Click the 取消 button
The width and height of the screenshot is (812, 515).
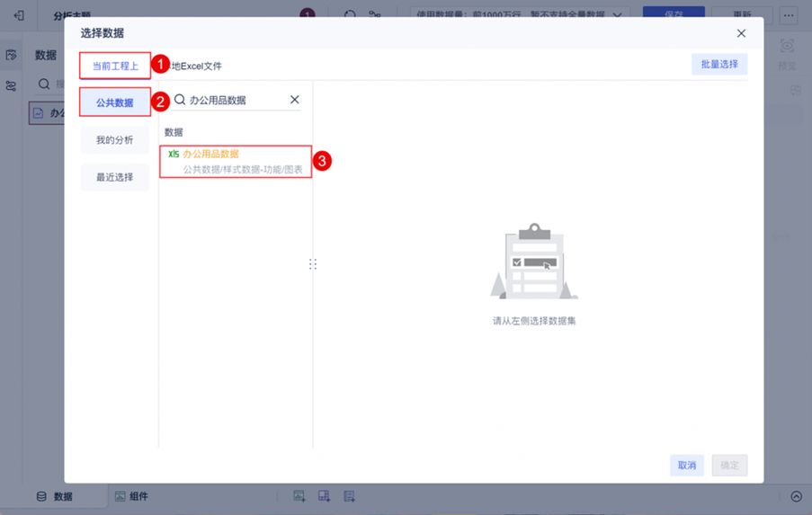[x=687, y=465]
